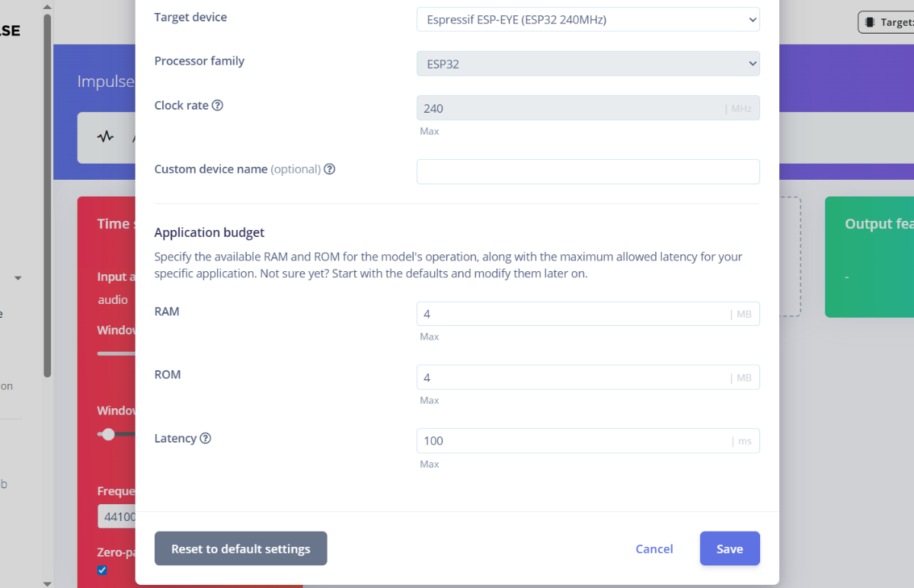
Task: Save the target device settings
Action: pyautogui.click(x=729, y=548)
